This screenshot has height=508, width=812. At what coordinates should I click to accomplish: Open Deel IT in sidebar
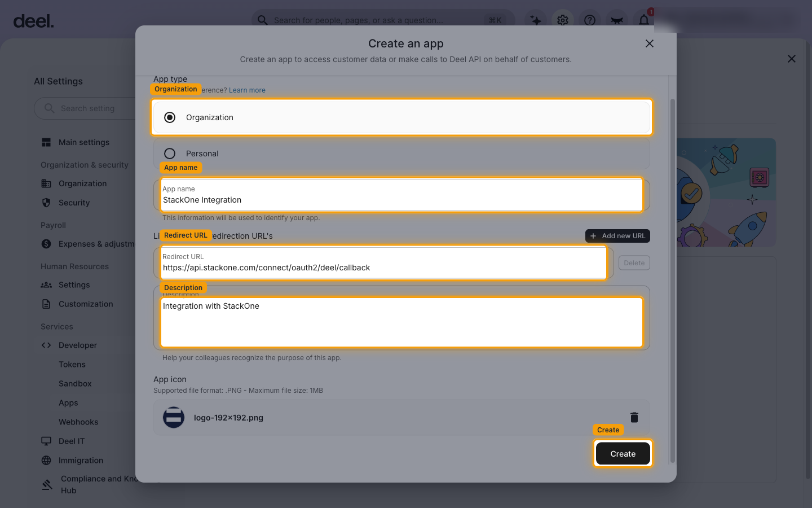pos(72,441)
